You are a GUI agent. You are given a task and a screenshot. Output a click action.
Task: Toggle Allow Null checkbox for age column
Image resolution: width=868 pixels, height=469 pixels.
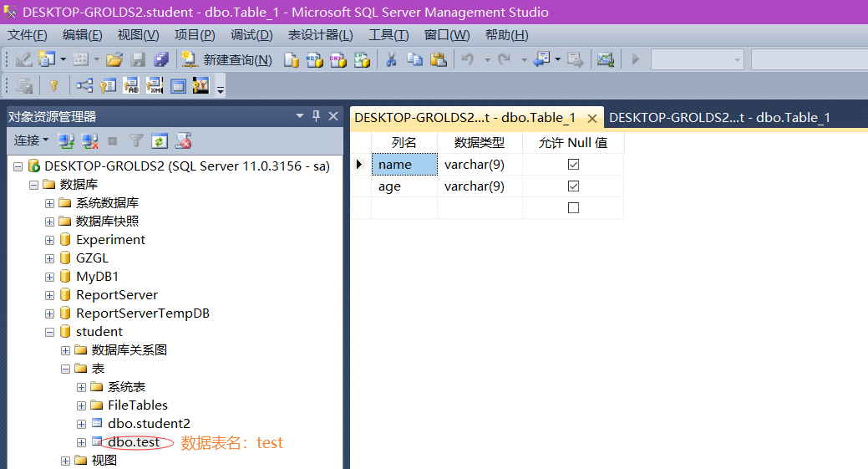coord(573,186)
